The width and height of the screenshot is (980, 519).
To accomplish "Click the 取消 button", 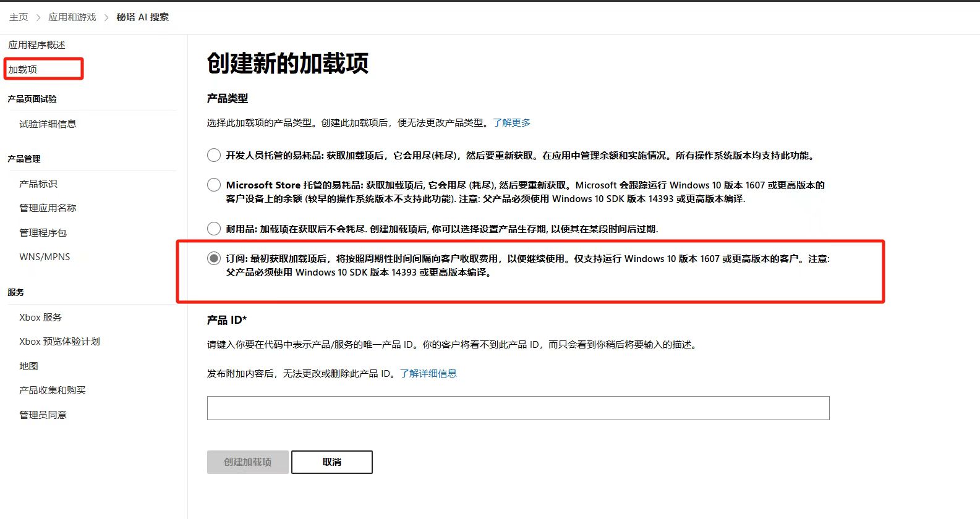I will (x=332, y=462).
